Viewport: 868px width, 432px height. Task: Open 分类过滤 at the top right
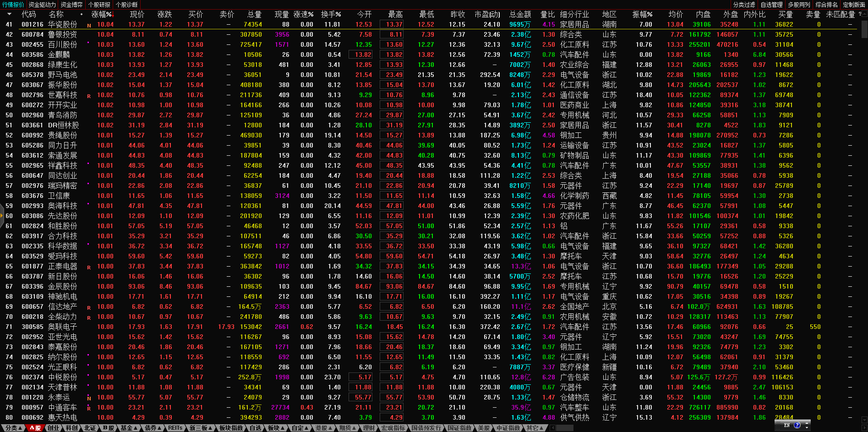[x=744, y=5]
